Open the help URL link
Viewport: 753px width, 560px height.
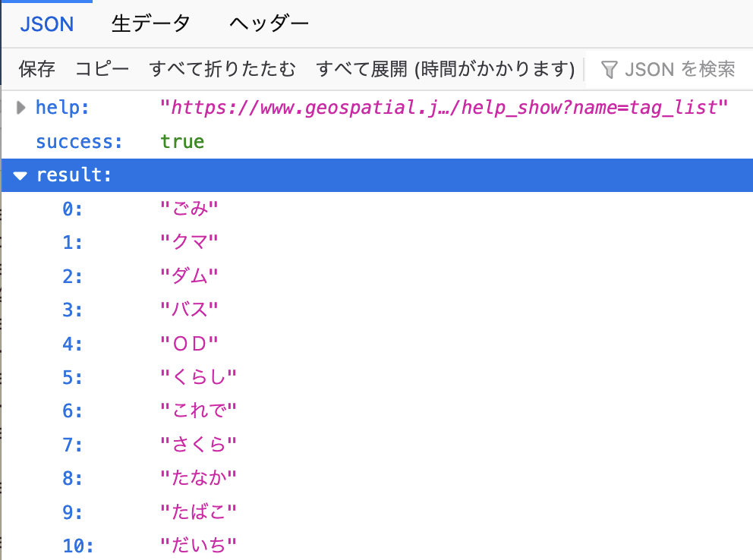(x=444, y=107)
